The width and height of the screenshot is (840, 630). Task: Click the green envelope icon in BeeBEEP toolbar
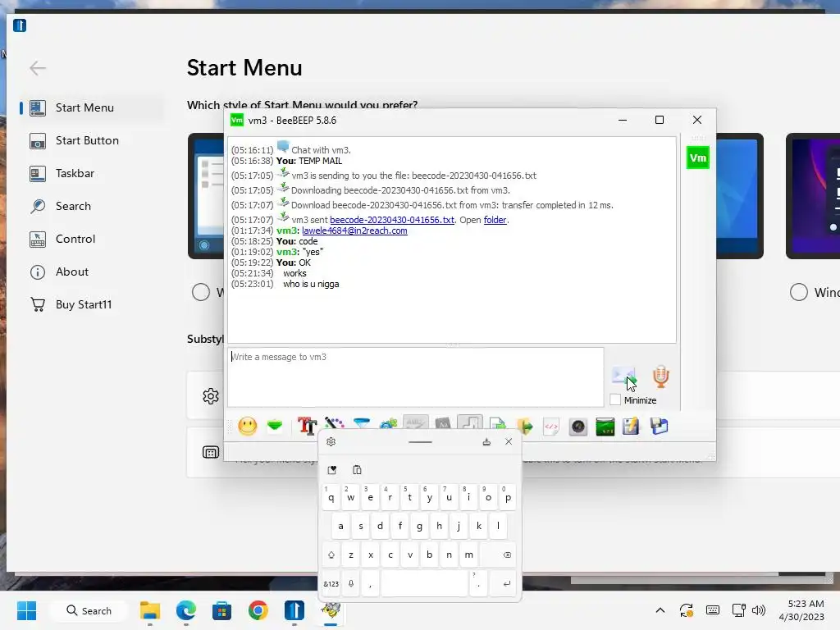coord(275,426)
